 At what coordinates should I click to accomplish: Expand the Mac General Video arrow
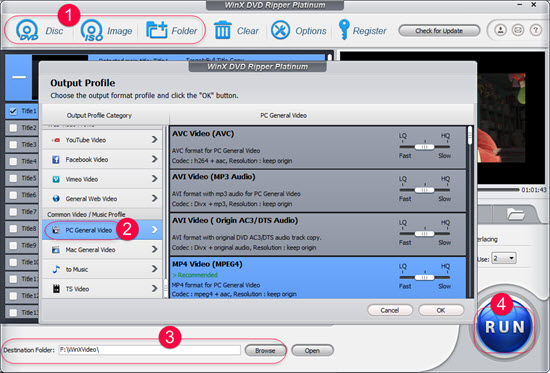pos(154,249)
